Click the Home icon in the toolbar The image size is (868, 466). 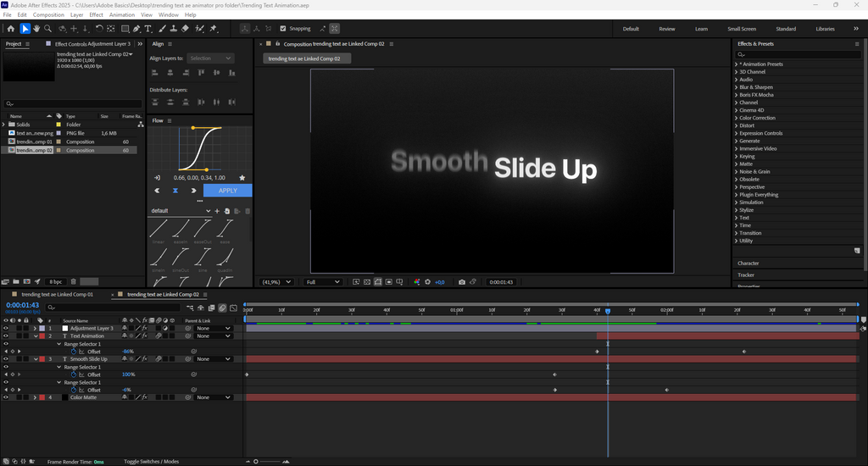(11, 29)
